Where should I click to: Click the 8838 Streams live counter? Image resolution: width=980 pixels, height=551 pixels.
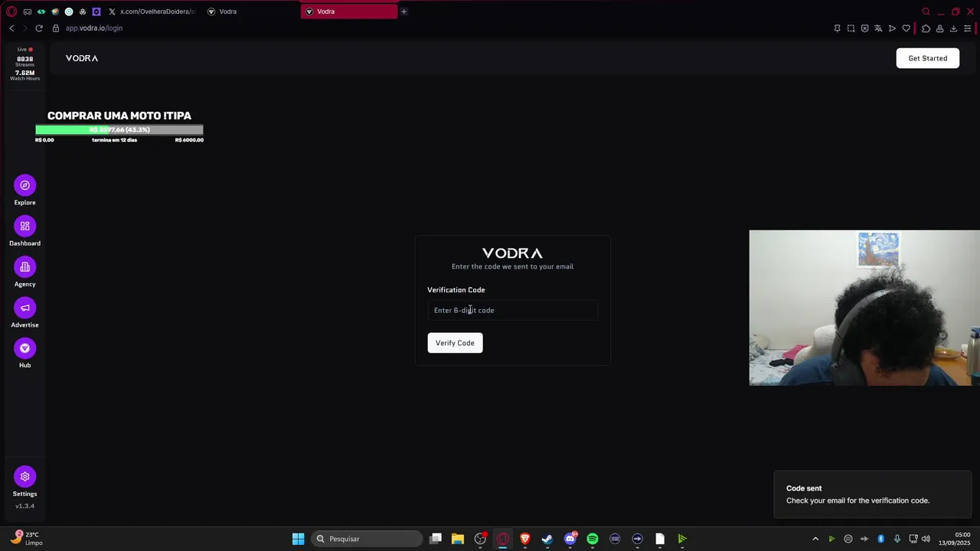(x=24, y=61)
